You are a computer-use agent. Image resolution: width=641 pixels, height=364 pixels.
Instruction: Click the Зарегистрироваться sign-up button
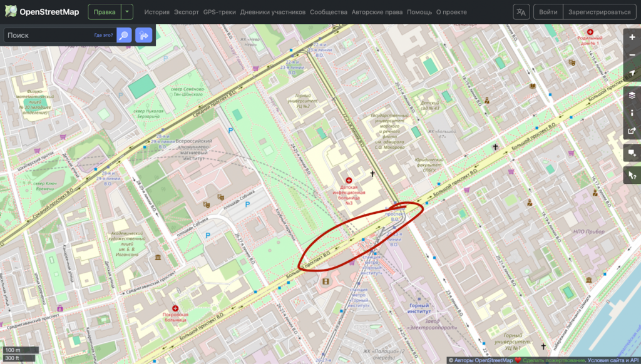tap(599, 12)
